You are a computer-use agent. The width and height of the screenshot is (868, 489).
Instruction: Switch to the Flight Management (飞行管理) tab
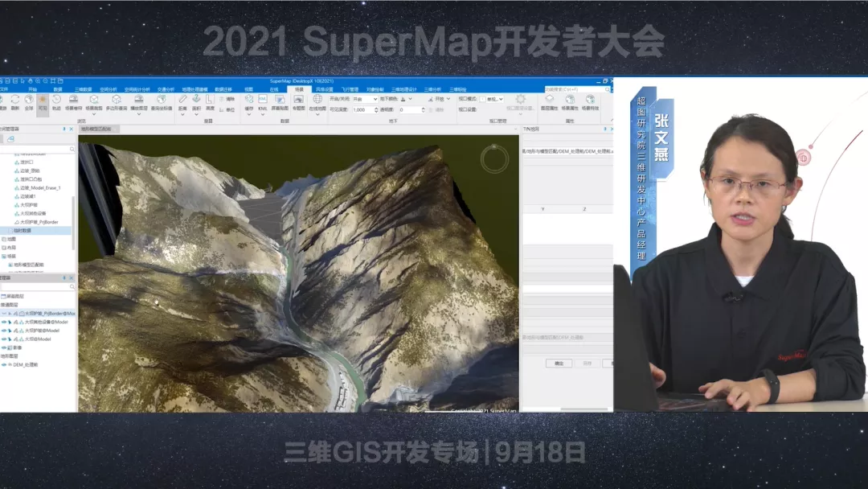pos(350,89)
